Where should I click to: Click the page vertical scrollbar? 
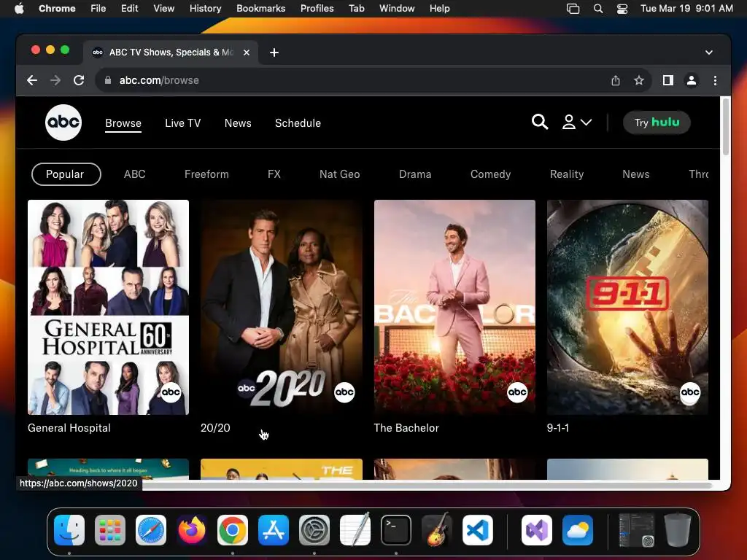726,127
